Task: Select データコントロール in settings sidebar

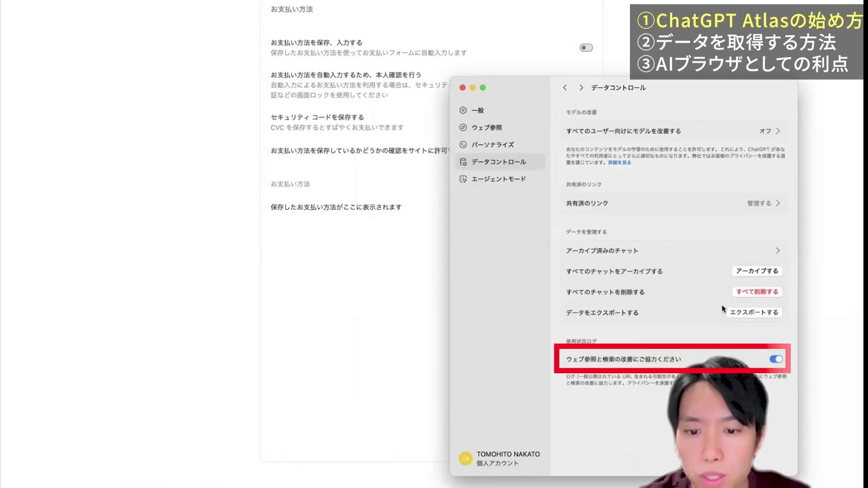Action: coord(500,162)
